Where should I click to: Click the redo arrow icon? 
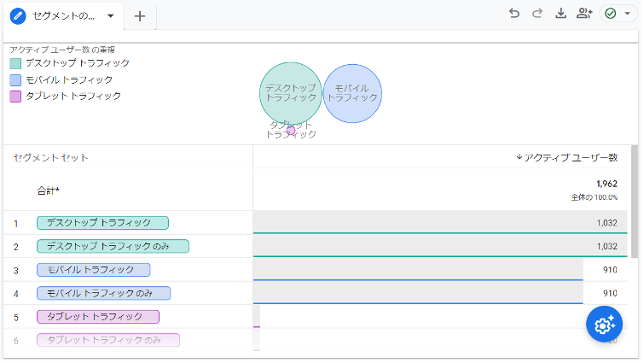(537, 14)
